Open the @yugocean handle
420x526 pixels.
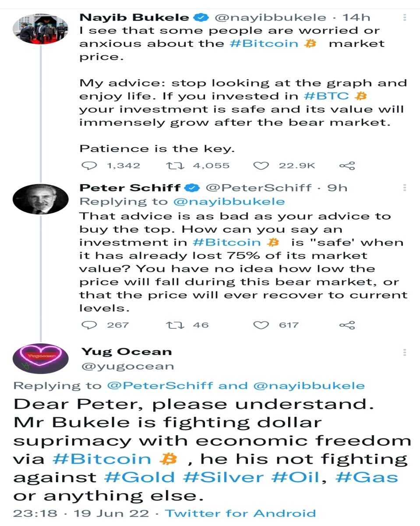pyautogui.click(x=128, y=366)
